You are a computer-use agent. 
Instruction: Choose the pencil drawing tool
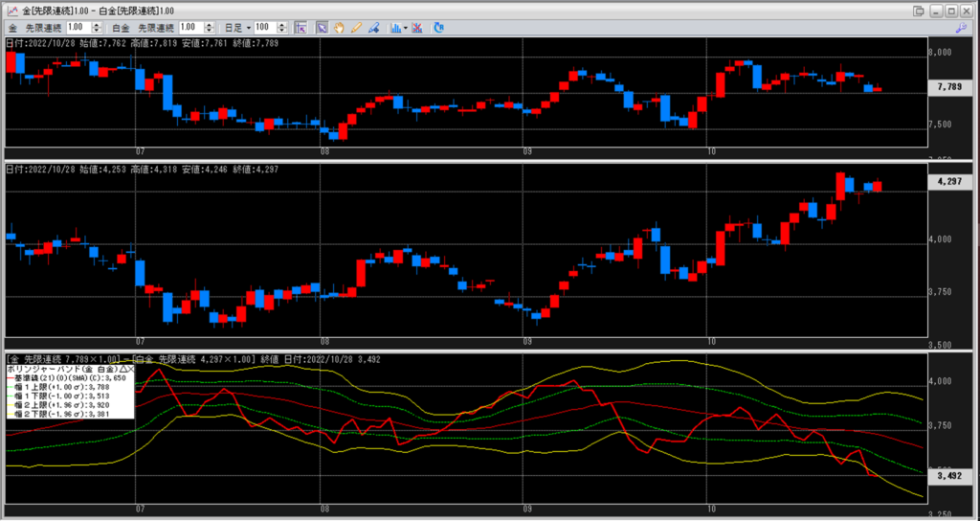(x=355, y=28)
